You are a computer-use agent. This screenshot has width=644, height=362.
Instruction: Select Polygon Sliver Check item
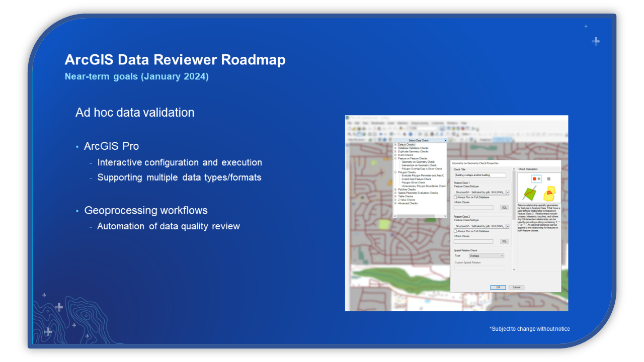413,183
